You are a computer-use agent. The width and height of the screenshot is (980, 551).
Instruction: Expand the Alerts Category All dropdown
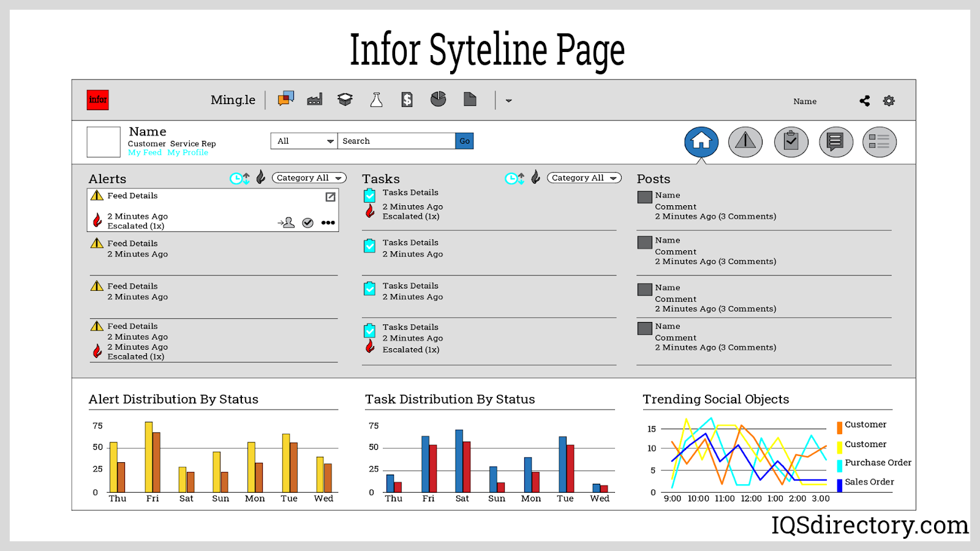309,178
